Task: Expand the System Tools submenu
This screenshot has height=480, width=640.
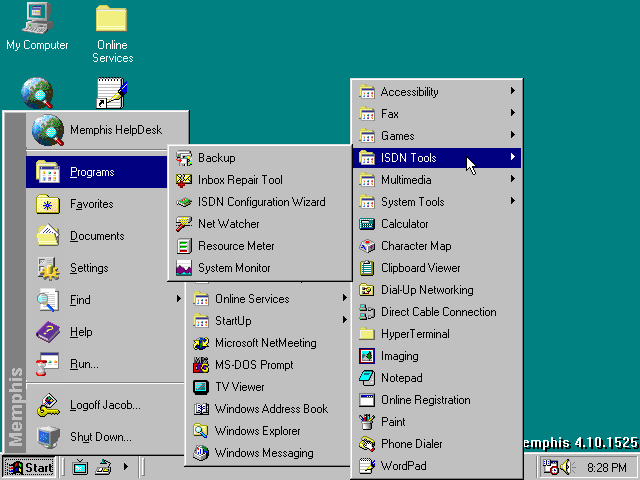Action: coord(437,202)
